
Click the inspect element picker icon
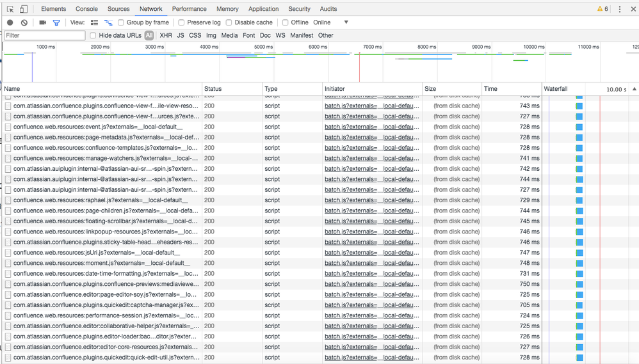10,9
